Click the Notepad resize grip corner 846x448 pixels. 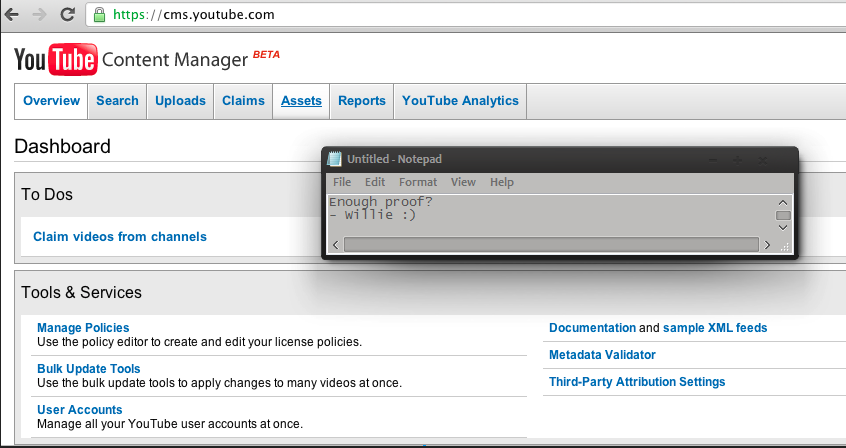tap(784, 246)
